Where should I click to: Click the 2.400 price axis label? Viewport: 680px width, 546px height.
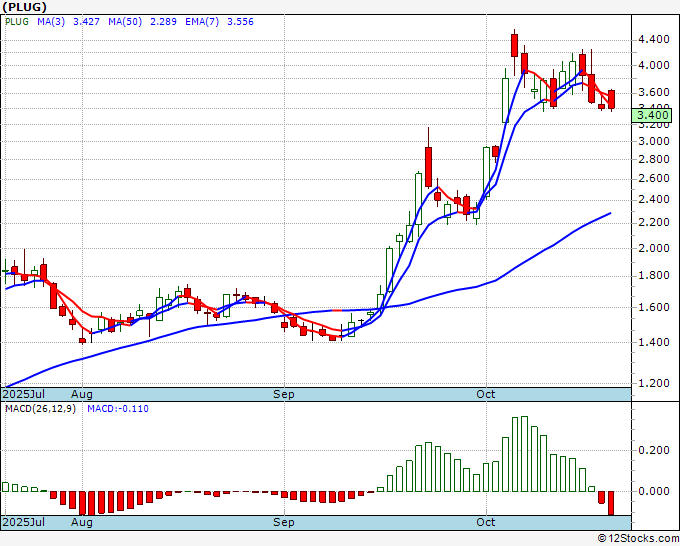click(654, 200)
